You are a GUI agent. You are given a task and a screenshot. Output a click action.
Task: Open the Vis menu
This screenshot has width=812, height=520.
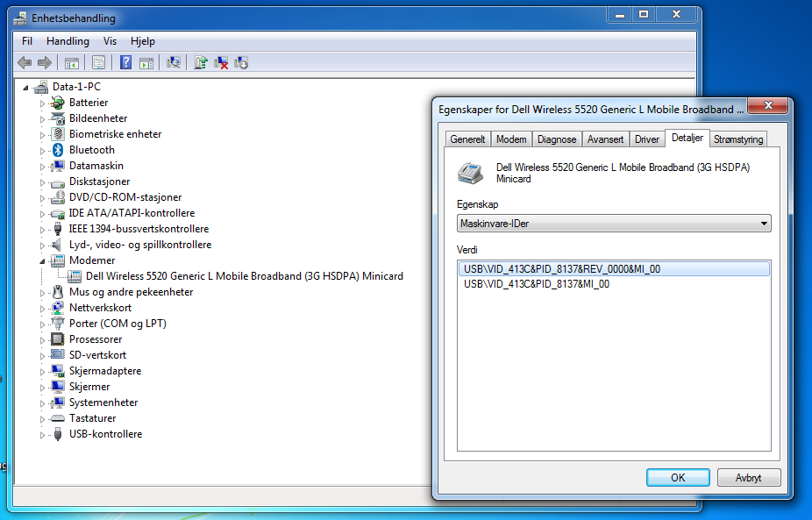point(110,41)
